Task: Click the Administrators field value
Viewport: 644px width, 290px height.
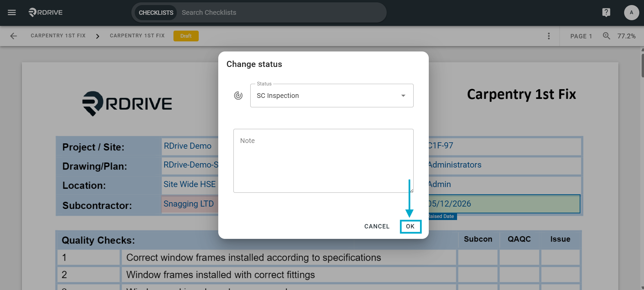Action: click(455, 165)
